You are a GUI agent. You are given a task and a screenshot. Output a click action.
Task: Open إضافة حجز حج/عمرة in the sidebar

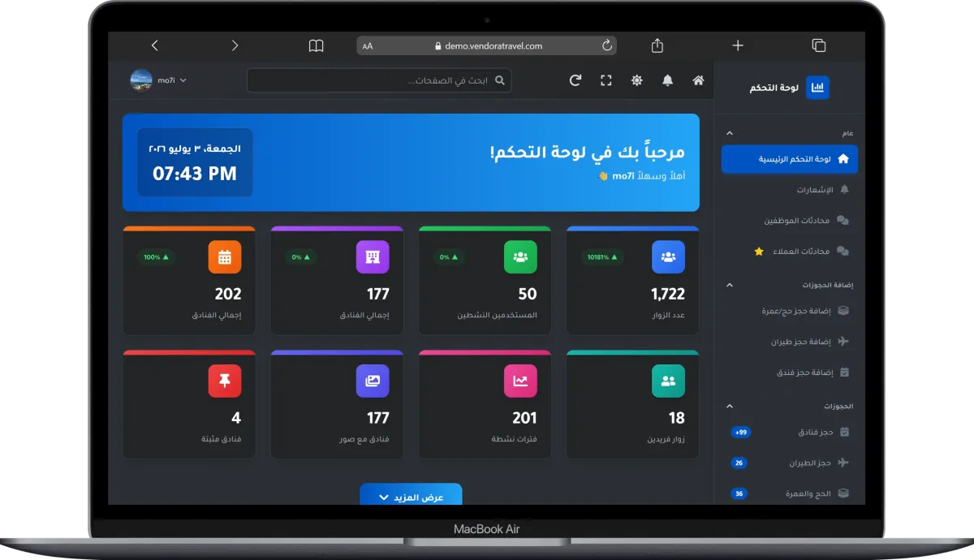(x=790, y=311)
